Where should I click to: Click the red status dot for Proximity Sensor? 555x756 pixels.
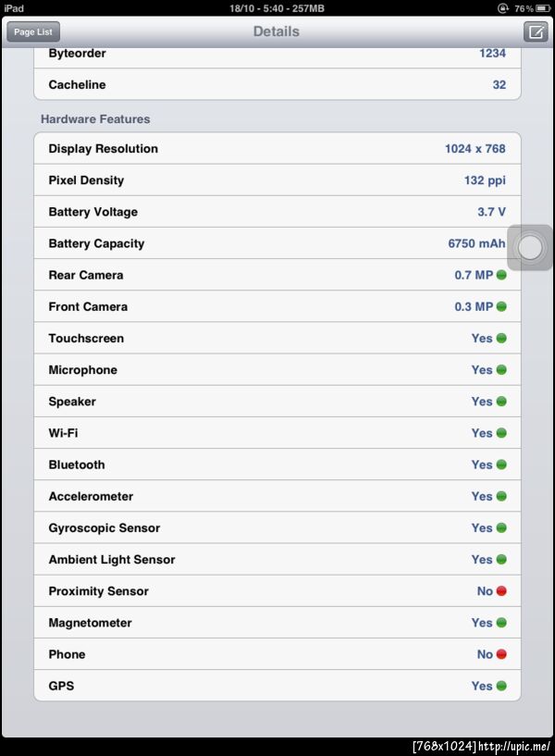coord(501,591)
